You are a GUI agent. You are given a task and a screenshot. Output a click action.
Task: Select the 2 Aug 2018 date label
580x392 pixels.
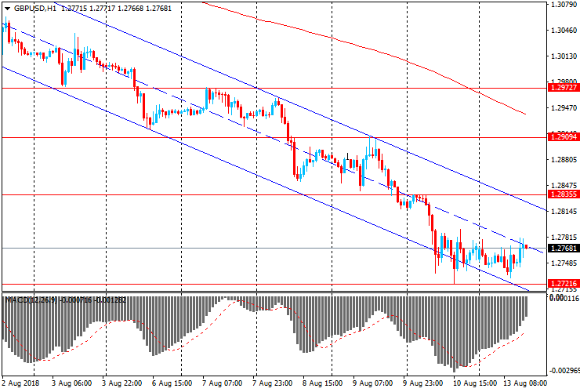[x=20, y=383]
